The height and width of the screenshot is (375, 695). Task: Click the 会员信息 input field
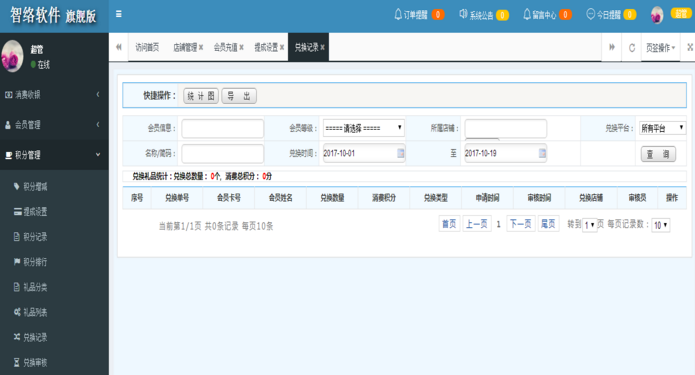[x=223, y=129]
